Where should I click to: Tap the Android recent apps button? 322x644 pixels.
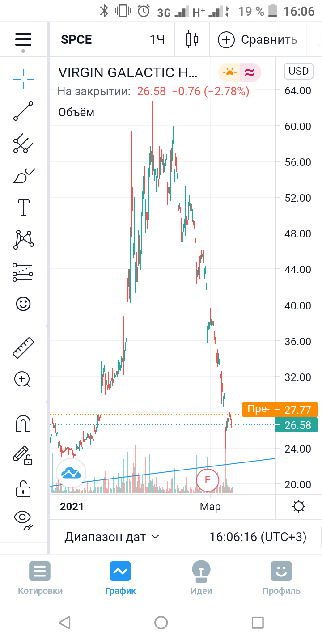258,622
